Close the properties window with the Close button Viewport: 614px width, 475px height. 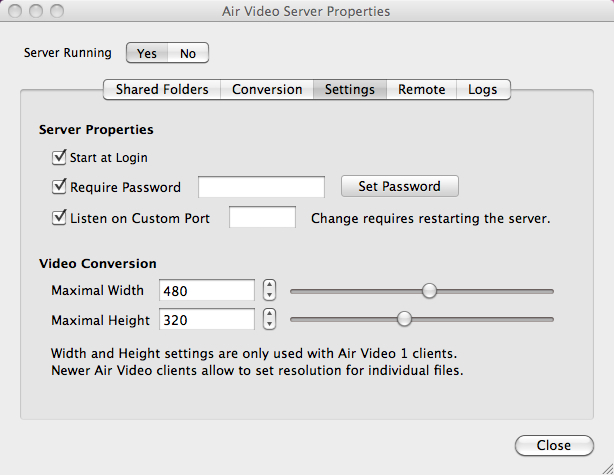tap(554, 445)
